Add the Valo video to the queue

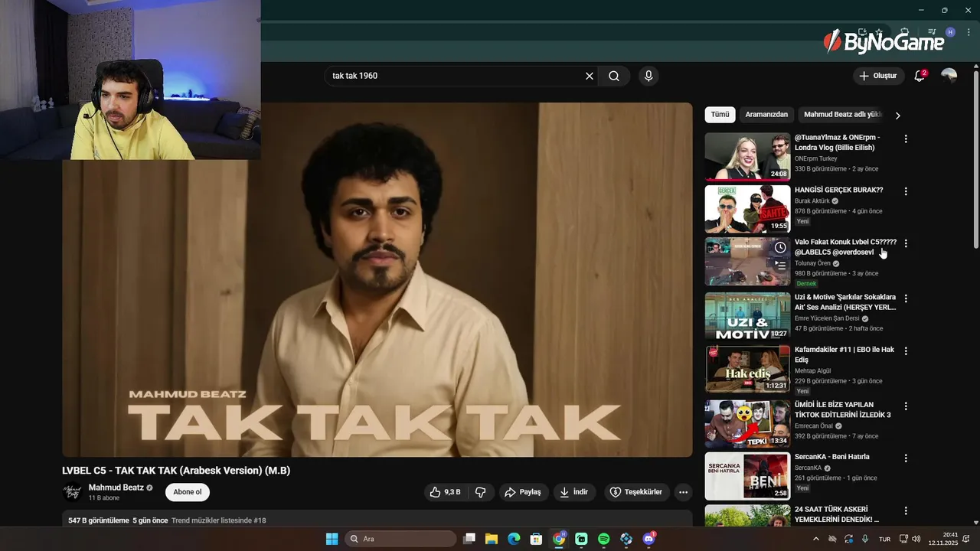tap(779, 265)
